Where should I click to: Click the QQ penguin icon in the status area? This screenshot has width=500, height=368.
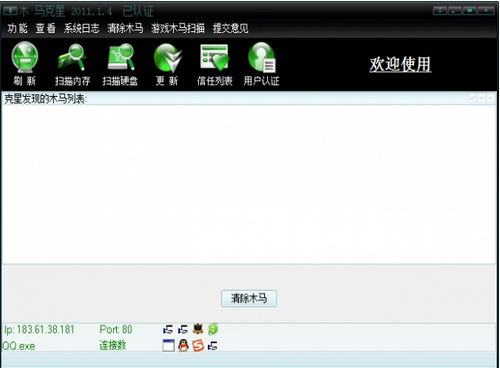click(183, 345)
